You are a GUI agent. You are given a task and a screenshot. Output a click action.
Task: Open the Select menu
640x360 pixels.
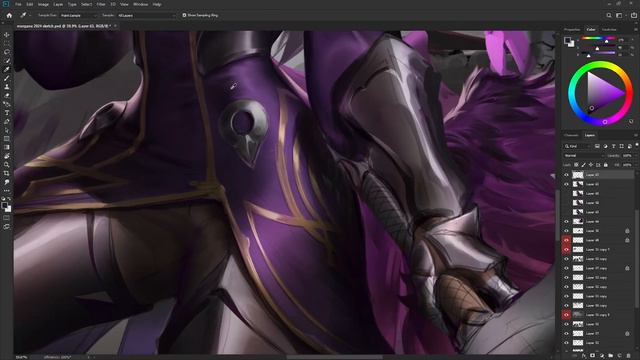pyautogui.click(x=86, y=4)
